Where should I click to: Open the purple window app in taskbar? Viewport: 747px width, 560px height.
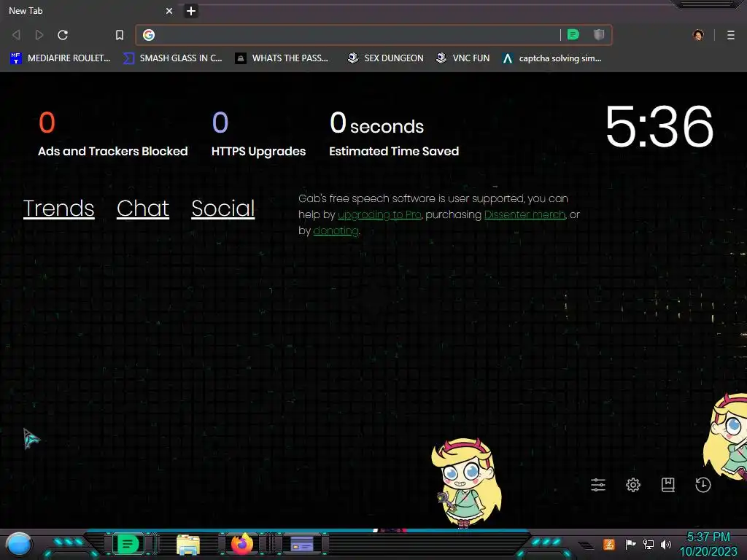(302, 544)
